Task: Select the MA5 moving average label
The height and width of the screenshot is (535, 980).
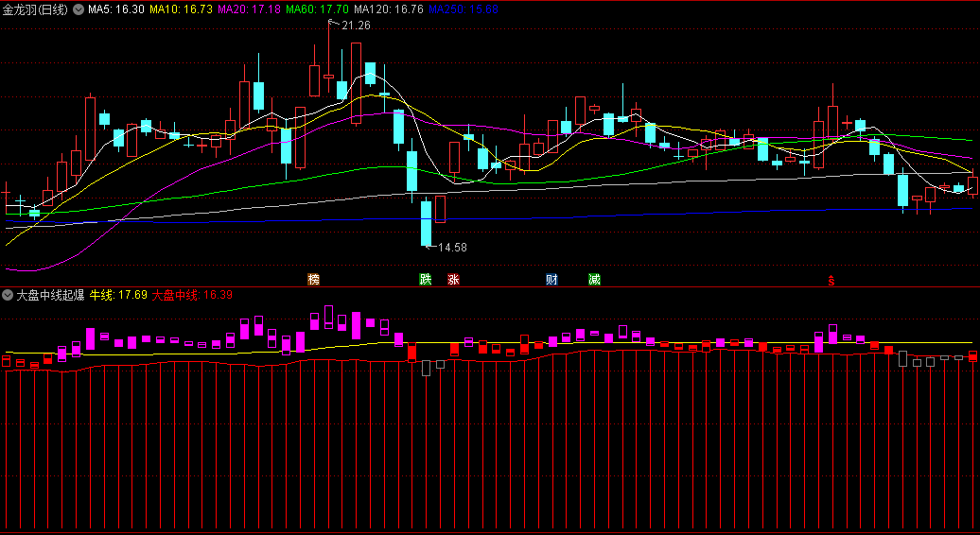Action: pos(116,9)
